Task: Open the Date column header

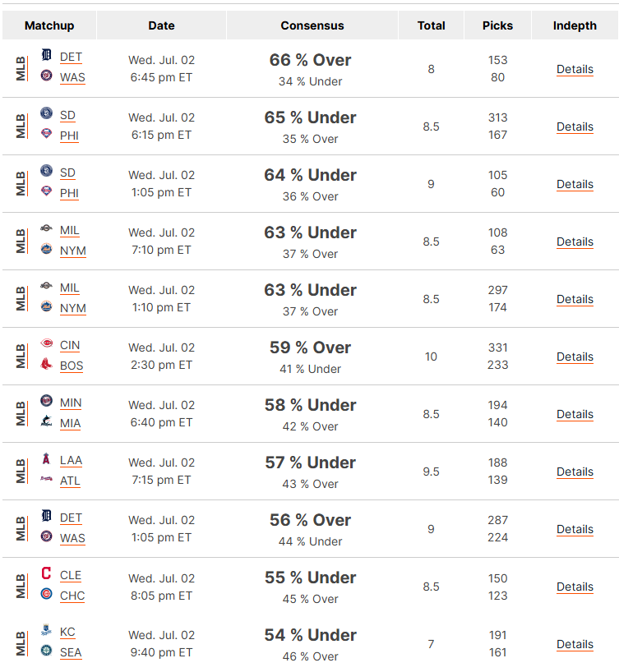Action: [161, 25]
